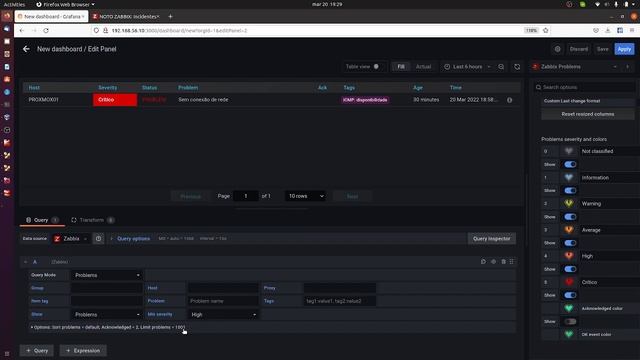Click the Problem name input field

pyautogui.click(x=223, y=301)
